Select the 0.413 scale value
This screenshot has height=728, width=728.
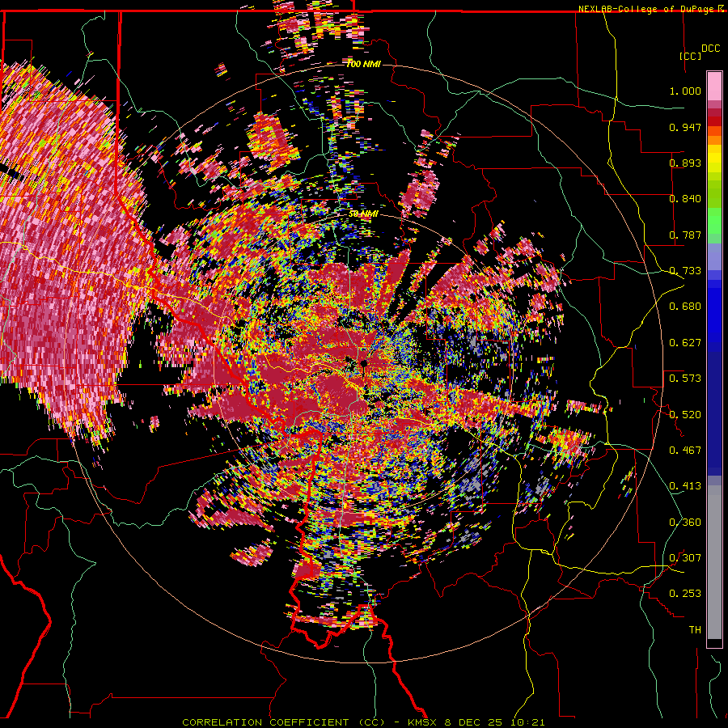pyautogui.click(x=685, y=486)
